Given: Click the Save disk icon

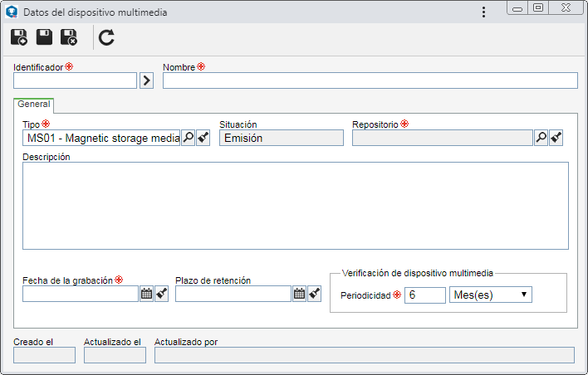Looking at the screenshot, I should click(44, 37).
